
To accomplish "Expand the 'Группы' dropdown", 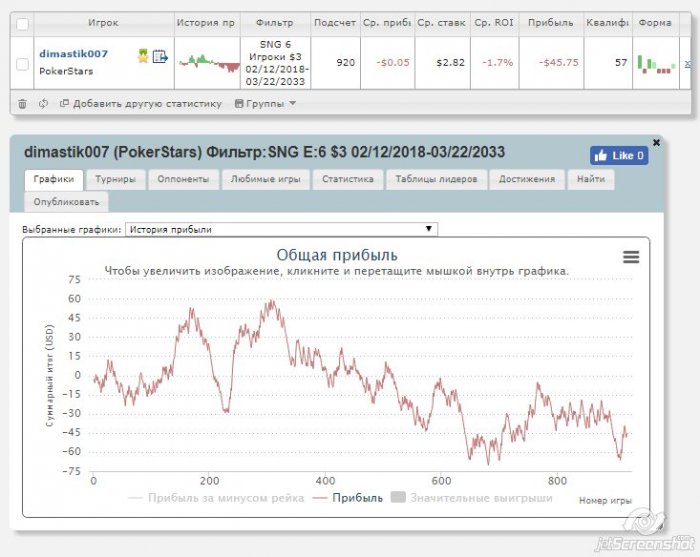I will coord(265,104).
